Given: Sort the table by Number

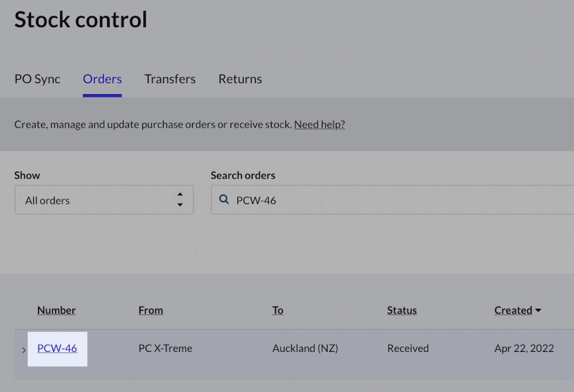Looking at the screenshot, I should pyautogui.click(x=56, y=310).
